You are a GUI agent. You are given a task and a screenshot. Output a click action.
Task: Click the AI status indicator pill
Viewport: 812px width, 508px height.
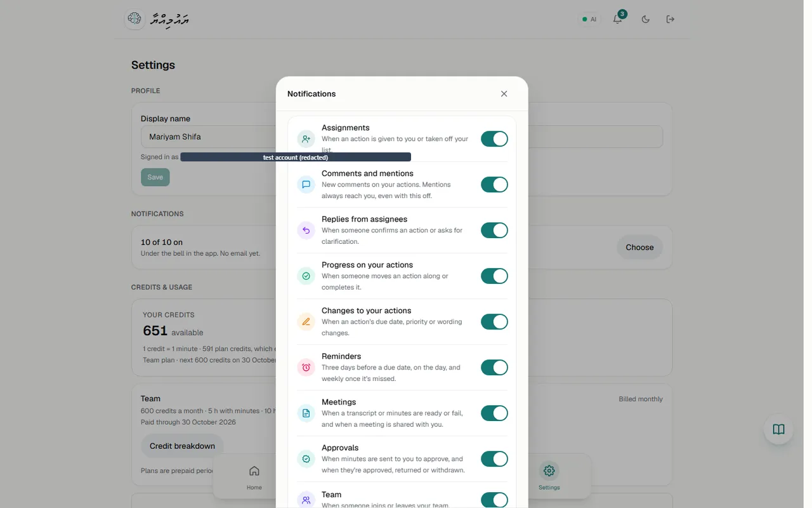(589, 19)
